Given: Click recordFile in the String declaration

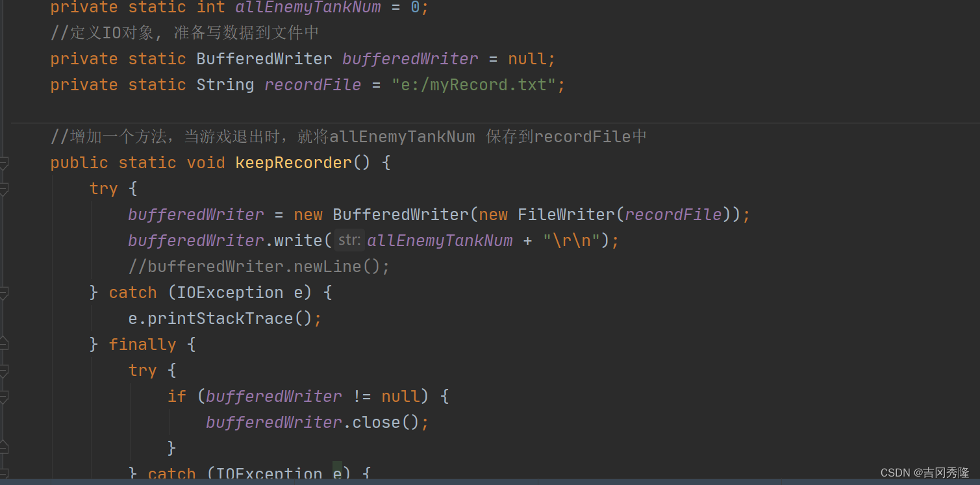Looking at the screenshot, I should click(x=312, y=84).
